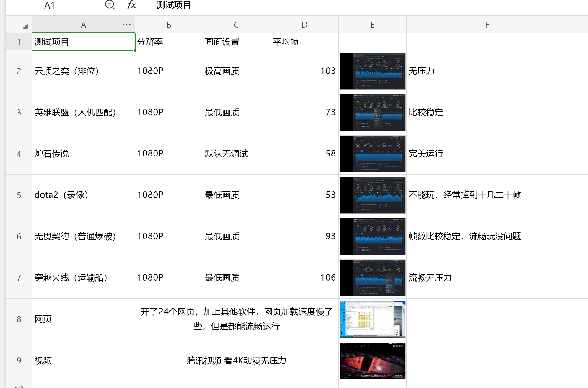Open the 云顶之弈 benchmark screenshot thumbnail

(x=372, y=71)
